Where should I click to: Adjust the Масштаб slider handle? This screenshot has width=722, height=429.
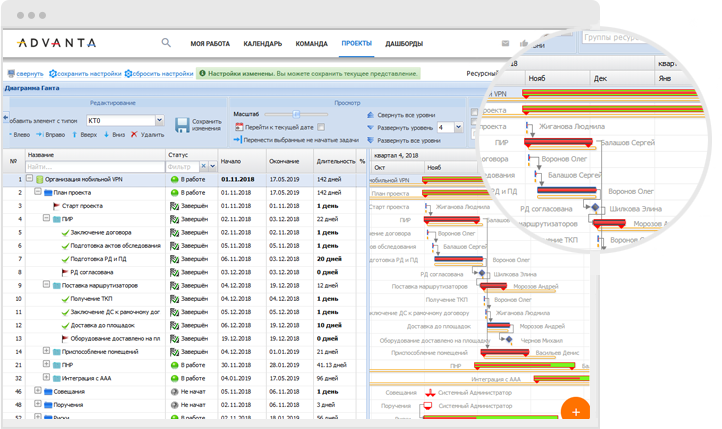coord(296,114)
